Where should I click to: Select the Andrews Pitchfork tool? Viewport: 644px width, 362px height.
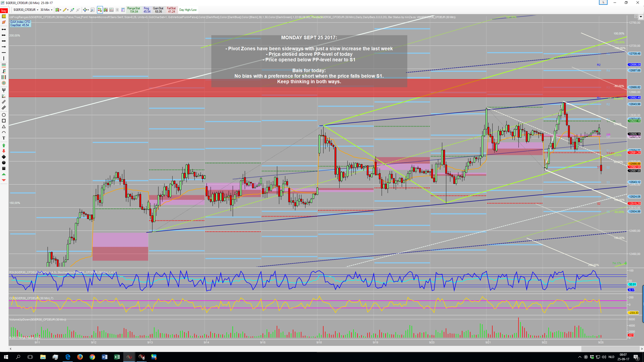point(4,90)
